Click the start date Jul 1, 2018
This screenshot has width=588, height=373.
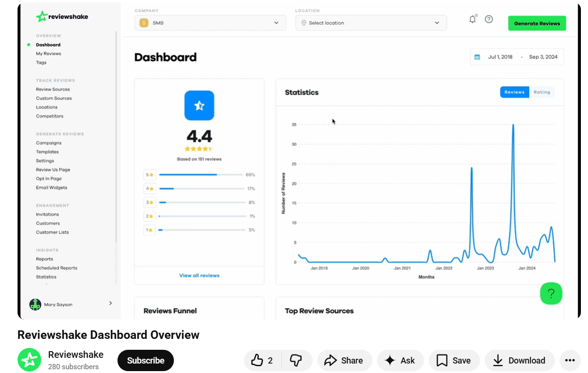500,57
